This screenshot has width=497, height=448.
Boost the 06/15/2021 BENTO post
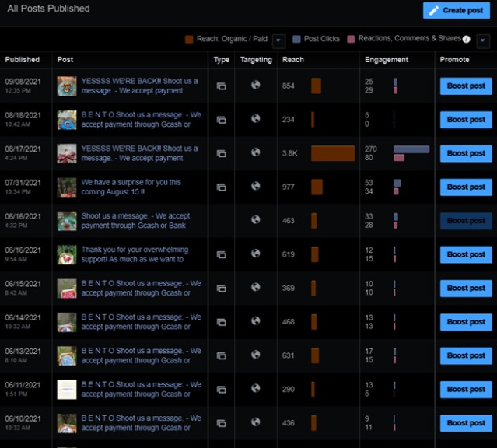pyautogui.click(x=466, y=289)
